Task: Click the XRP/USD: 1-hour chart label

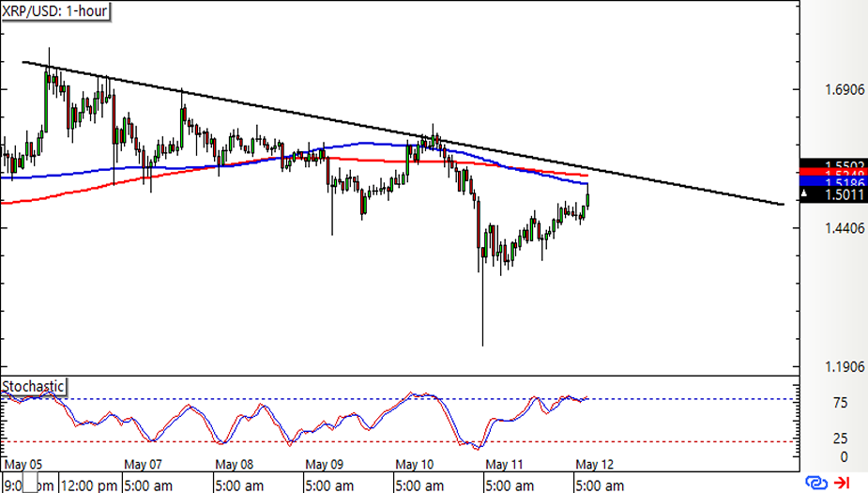Action: 54,11
